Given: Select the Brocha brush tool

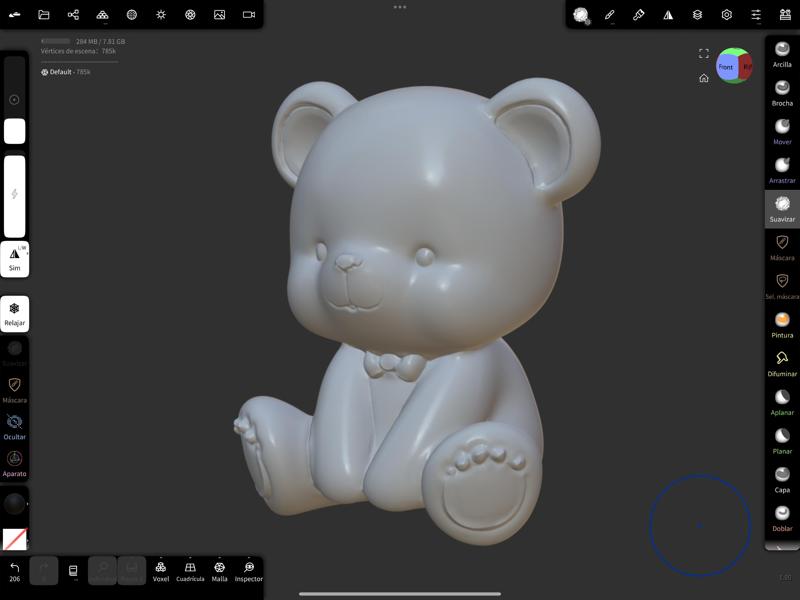Looking at the screenshot, I should pos(782,93).
